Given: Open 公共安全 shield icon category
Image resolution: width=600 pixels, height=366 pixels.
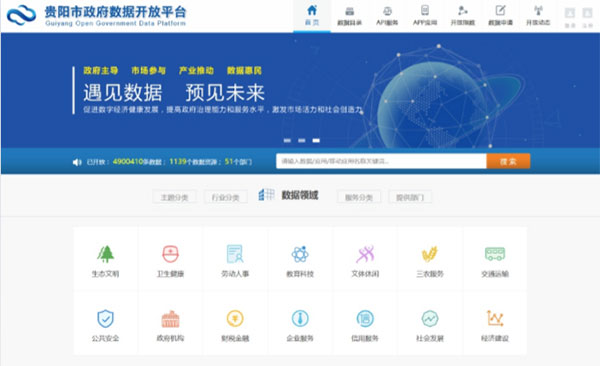Looking at the screenshot, I should [105, 319].
